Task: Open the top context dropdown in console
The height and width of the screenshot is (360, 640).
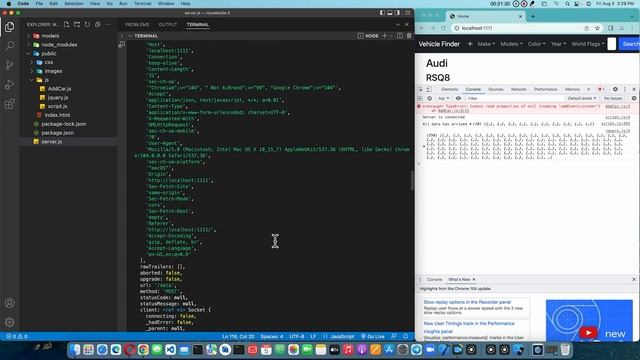Action: [443, 98]
